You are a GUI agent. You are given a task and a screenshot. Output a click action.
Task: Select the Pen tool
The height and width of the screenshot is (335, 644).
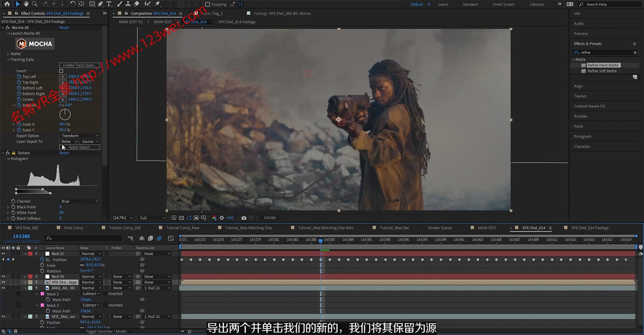coord(100,4)
